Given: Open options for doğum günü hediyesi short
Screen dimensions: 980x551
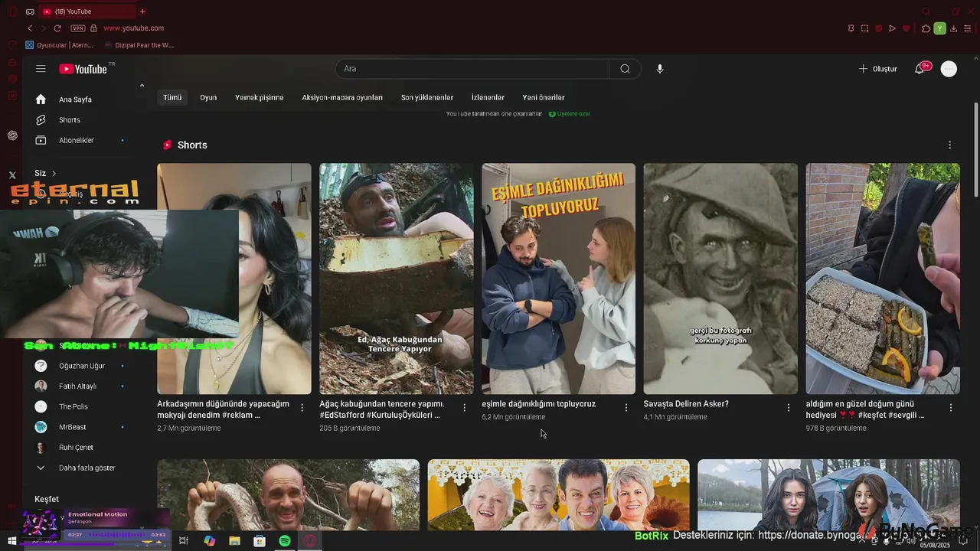Looking at the screenshot, I should click(951, 408).
